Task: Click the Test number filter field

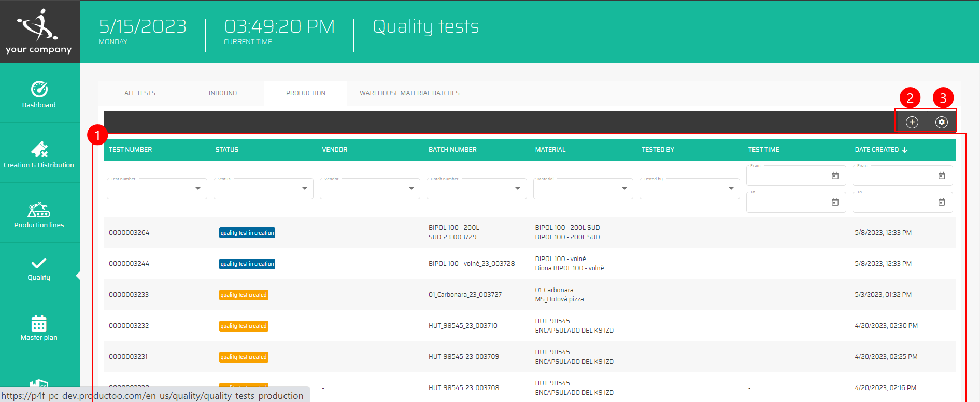Action: pos(150,189)
